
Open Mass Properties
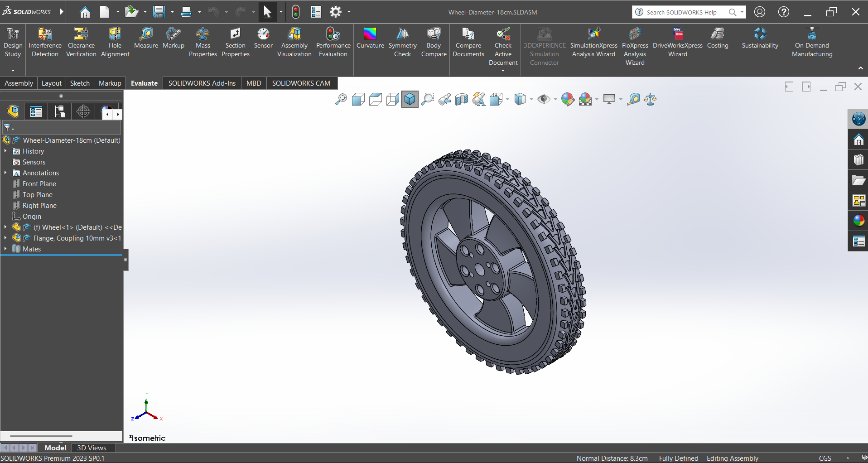coord(203,42)
